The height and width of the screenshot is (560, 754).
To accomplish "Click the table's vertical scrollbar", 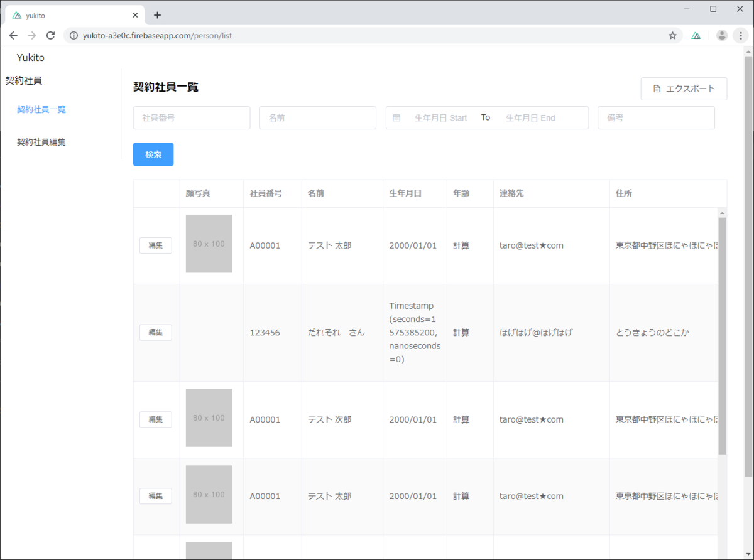I will (722, 336).
